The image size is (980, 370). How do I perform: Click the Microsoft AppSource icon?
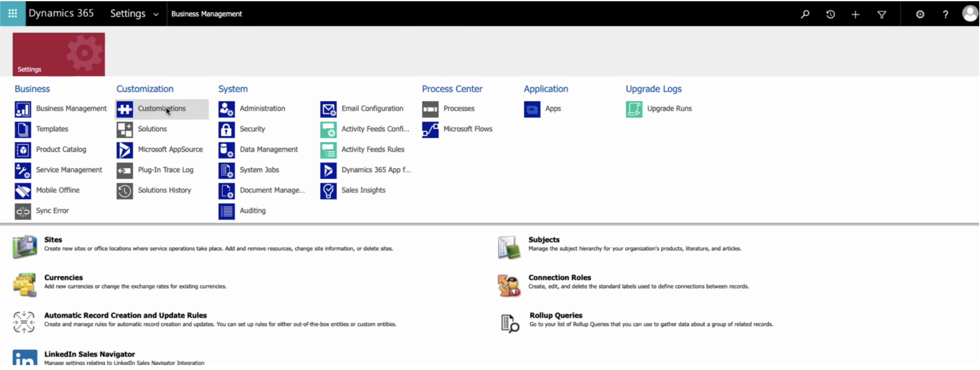(125, 150)
